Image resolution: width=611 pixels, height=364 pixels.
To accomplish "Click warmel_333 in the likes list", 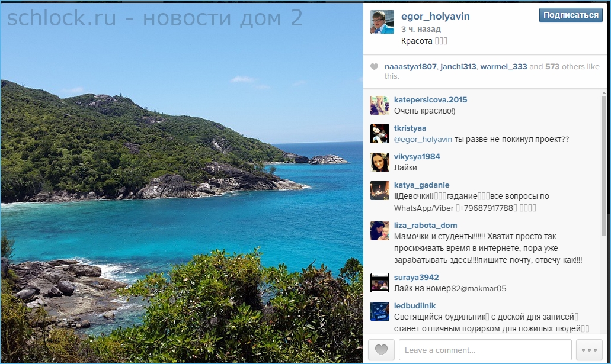I will coord(504,66).
